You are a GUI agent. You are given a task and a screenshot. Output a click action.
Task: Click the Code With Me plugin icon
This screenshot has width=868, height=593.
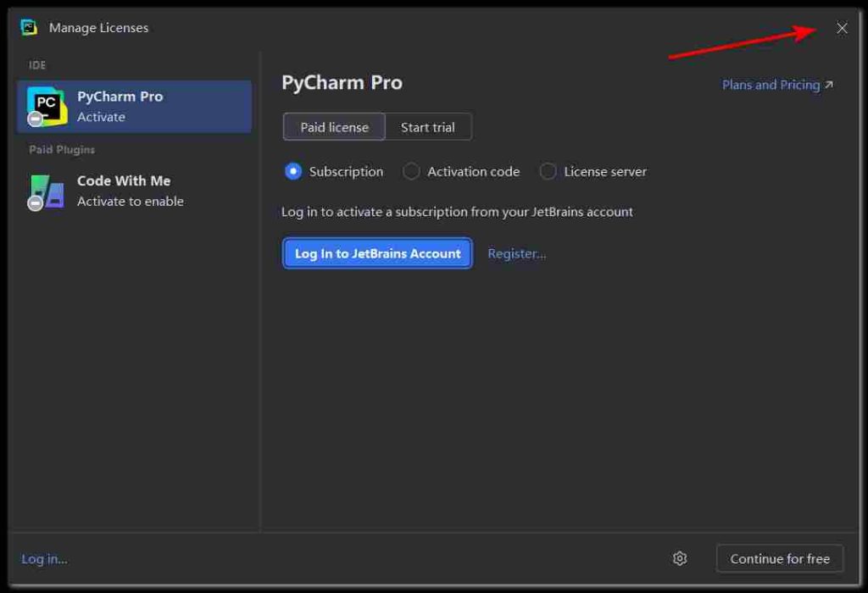[x=47, y=191]
